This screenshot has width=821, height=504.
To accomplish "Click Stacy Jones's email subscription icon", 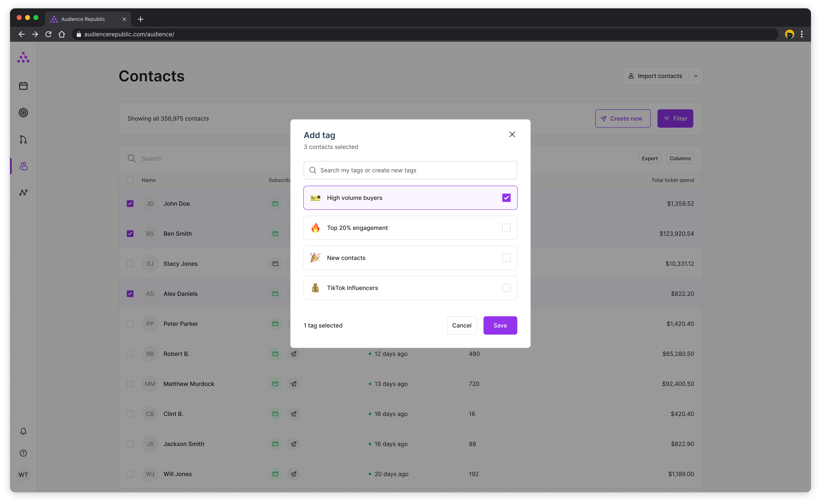I will 275,264.
